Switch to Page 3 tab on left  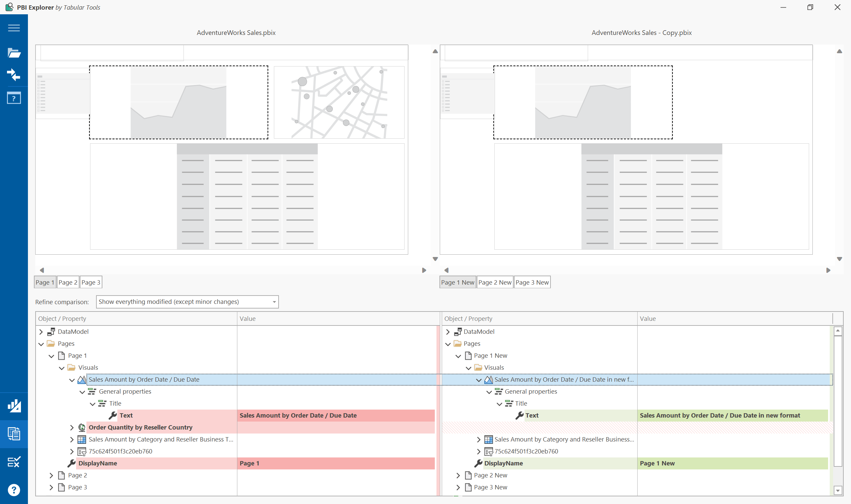click(91, 282)
